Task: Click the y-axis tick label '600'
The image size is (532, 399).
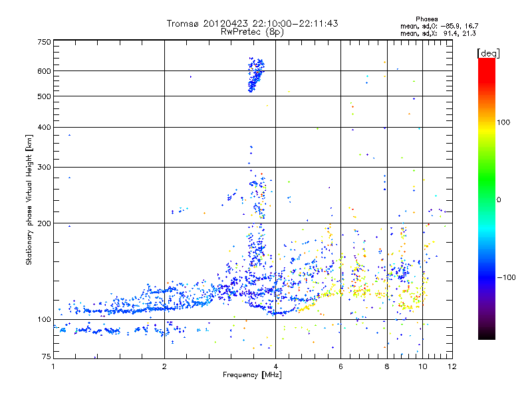Action: coord(44,71)
